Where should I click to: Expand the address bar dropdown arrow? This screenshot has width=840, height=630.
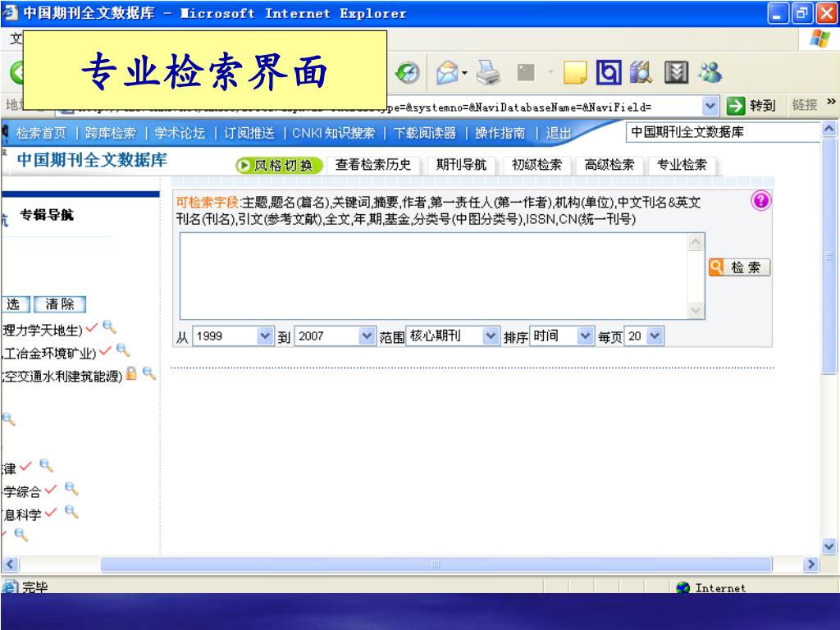point(710,106)
